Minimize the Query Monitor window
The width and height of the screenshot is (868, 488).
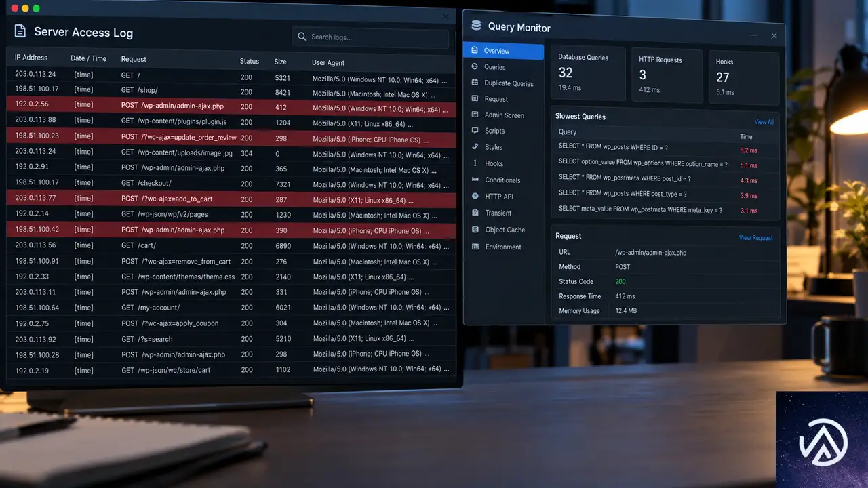[754, 35]
